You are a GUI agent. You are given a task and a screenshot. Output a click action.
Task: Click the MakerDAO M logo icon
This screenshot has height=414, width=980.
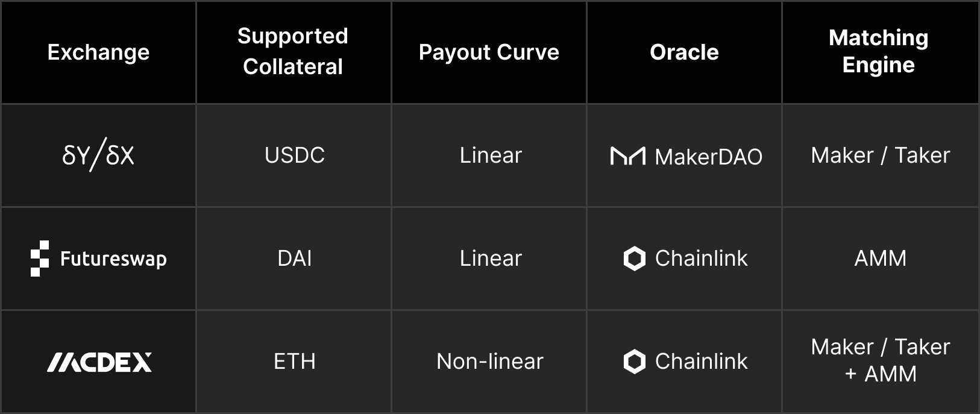(627, 156)
